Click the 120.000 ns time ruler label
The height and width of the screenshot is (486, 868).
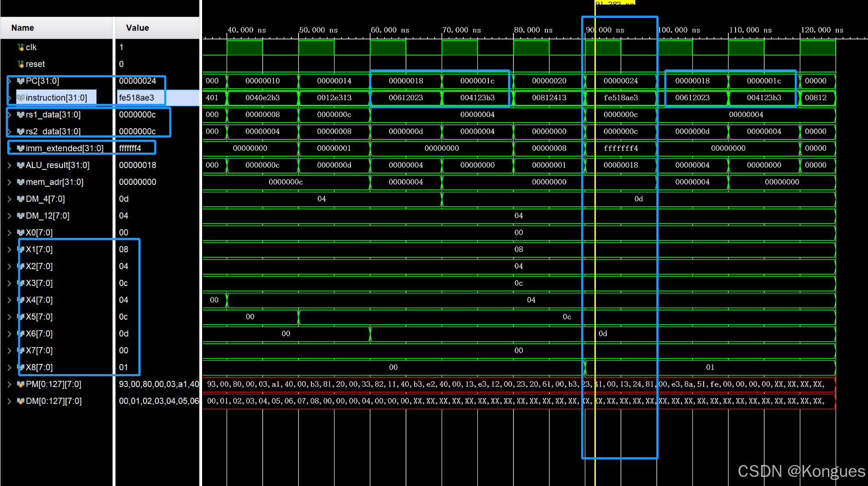[822, 30]
